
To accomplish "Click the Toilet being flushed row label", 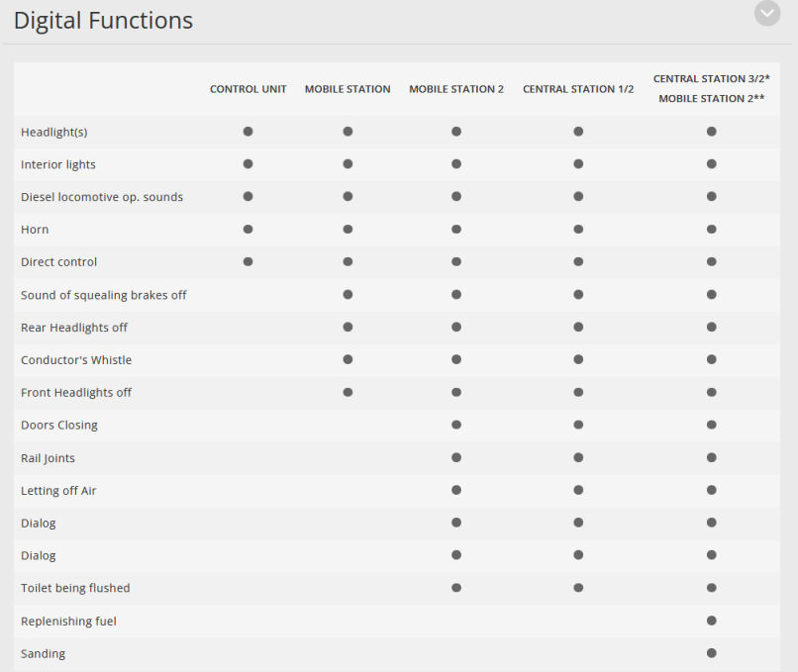I will [75, 588].
